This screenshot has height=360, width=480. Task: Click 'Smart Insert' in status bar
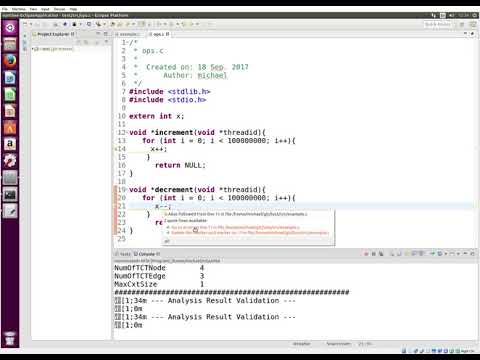click(338, 344)
